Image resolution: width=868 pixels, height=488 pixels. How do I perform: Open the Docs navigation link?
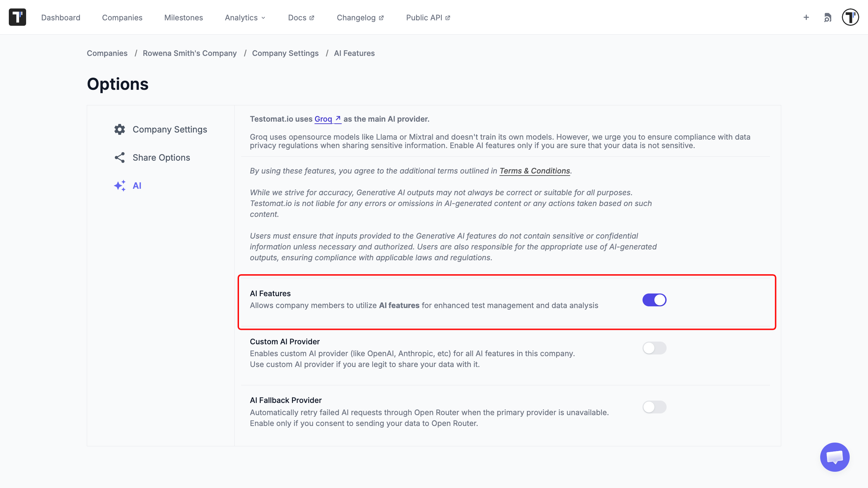(301, 18)
